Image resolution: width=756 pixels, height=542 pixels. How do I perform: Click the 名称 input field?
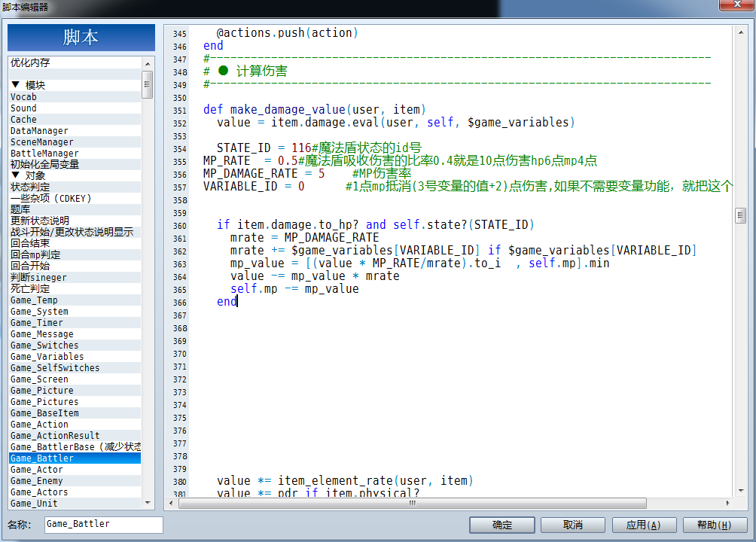(x=104, y=524)
